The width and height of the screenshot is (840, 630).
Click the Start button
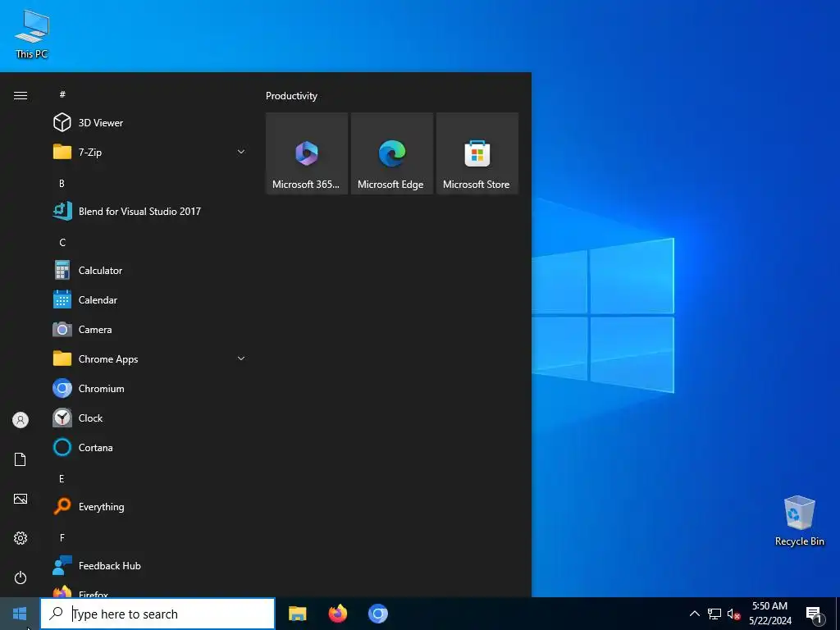point(20,614)
